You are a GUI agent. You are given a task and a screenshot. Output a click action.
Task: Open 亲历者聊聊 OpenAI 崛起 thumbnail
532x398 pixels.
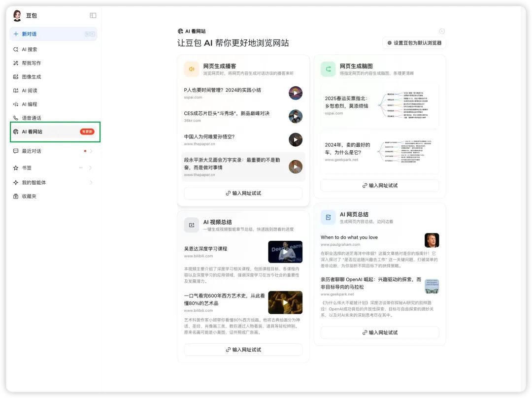(432, 286)
